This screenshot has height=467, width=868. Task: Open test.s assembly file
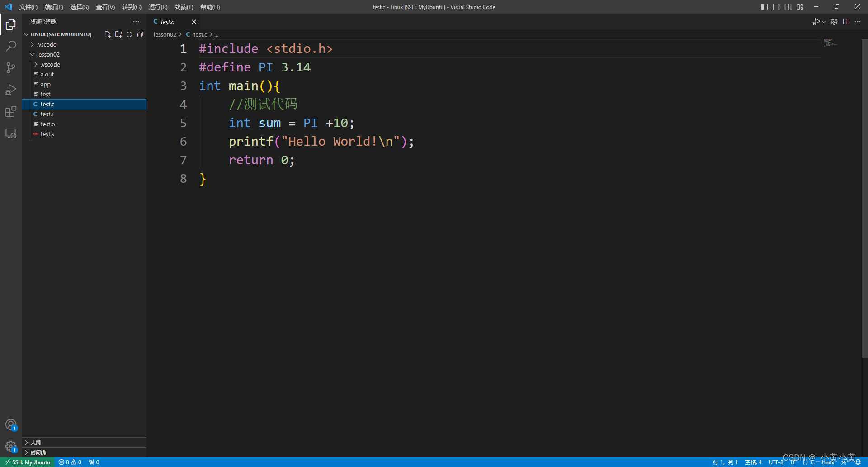(x=84, y=134)
